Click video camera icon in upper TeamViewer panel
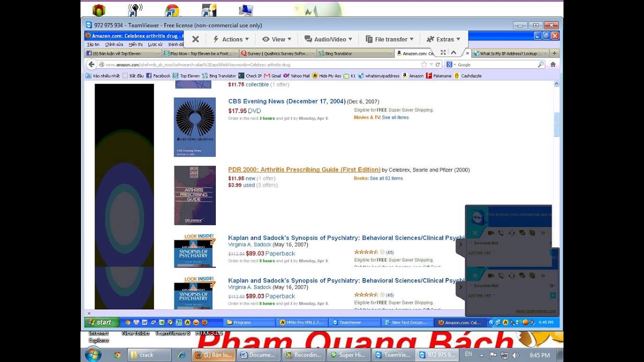 [490, 233]
